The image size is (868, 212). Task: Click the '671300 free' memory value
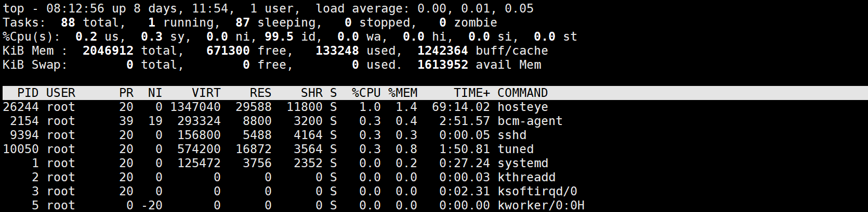pos(246,51)
